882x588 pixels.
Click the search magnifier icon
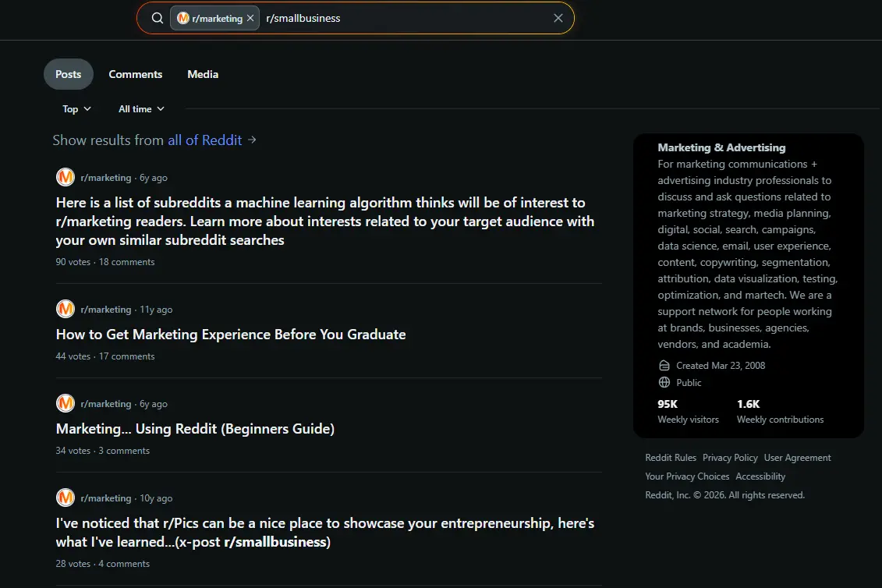coord(158,18)
